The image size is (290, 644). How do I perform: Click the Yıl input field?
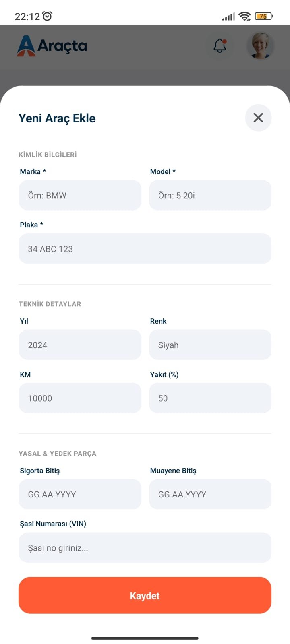click(80, 345)
